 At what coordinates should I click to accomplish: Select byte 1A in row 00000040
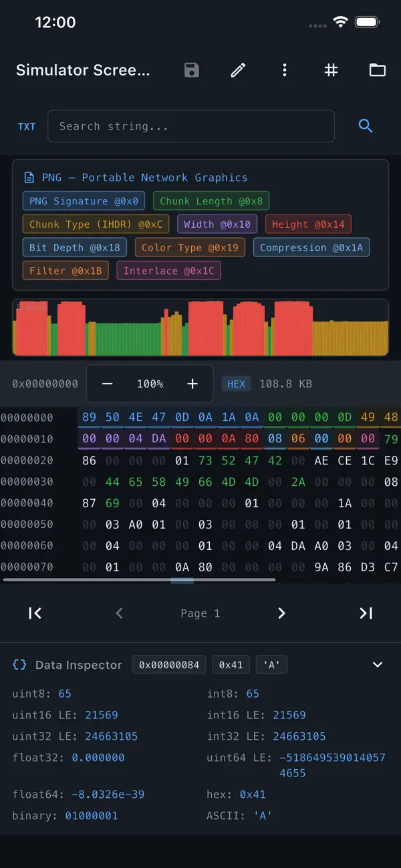tap(345, 503)
